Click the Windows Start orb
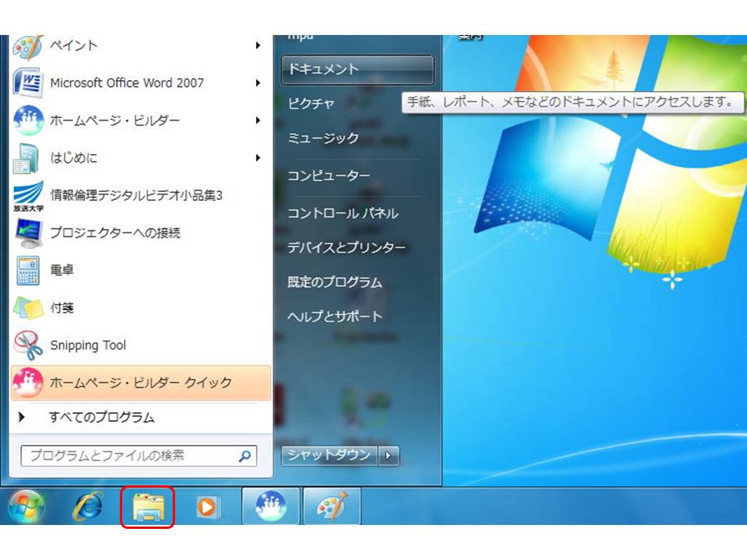Image resolution: width=747 pixels, height=560 pixels. [x=26, y=506]
